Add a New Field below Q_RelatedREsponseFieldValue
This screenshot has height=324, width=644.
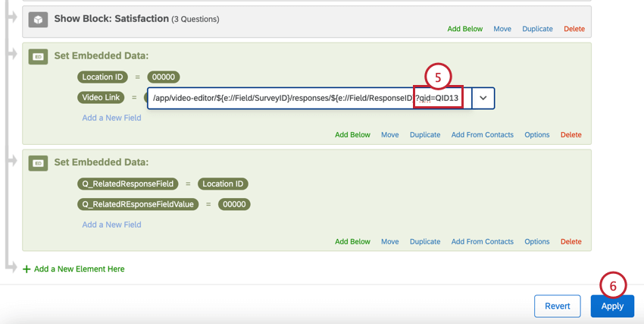tap(111, 225)
